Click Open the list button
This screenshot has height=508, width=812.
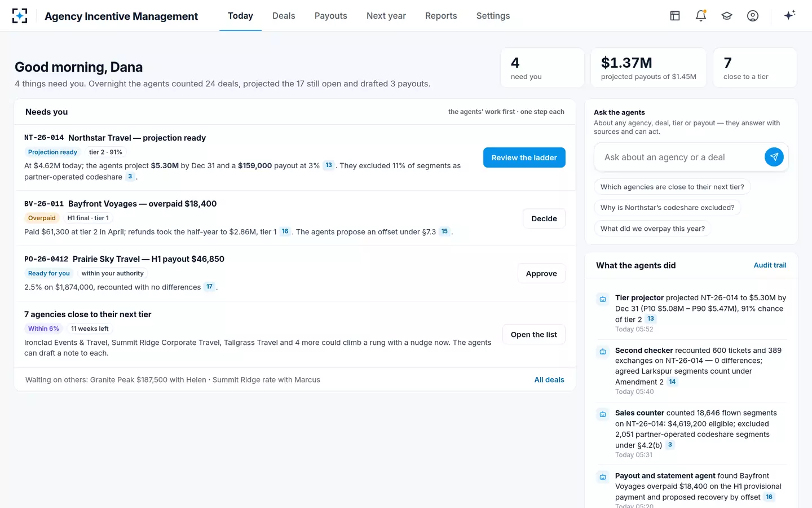533,334
